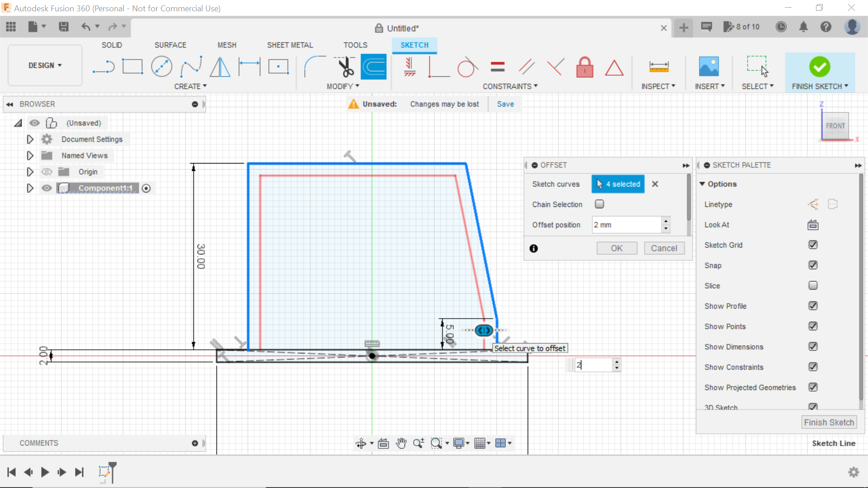This screenshot has height=488, width=868.
Task: Select the Trim scissors tool
Action: [x=344, y=67]
